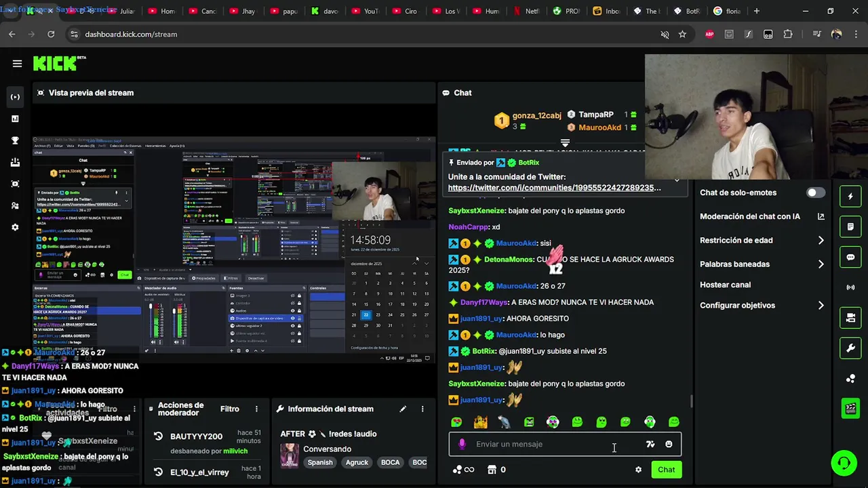The image size is (868, 488).
Task: Open external link for Moderación del chat con IA
Action: [x=821, y=216]
